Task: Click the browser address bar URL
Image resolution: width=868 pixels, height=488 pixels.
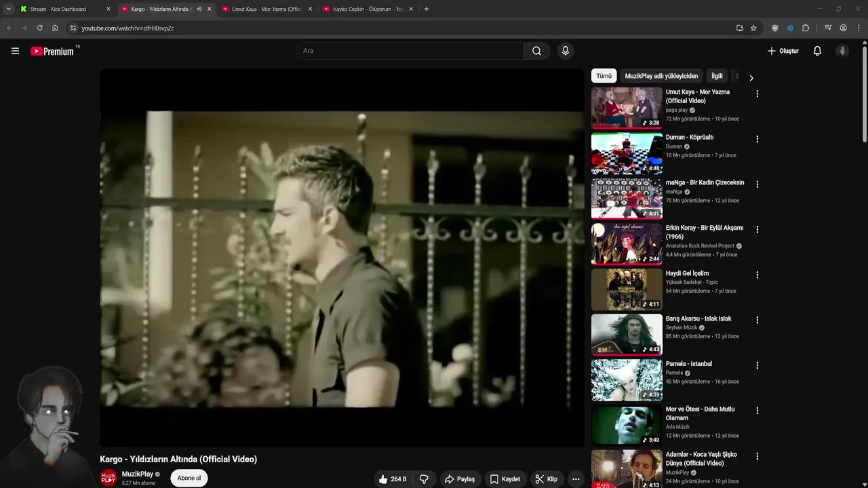Action: pyautogui.click(x=128, y=28)
